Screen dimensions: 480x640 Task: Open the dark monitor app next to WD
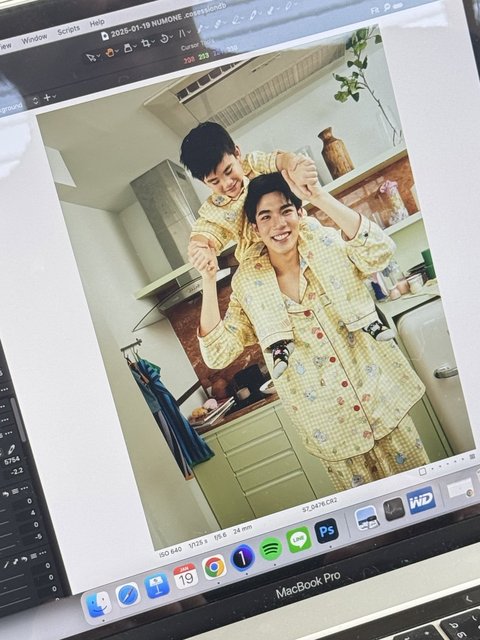pos(394,509)
